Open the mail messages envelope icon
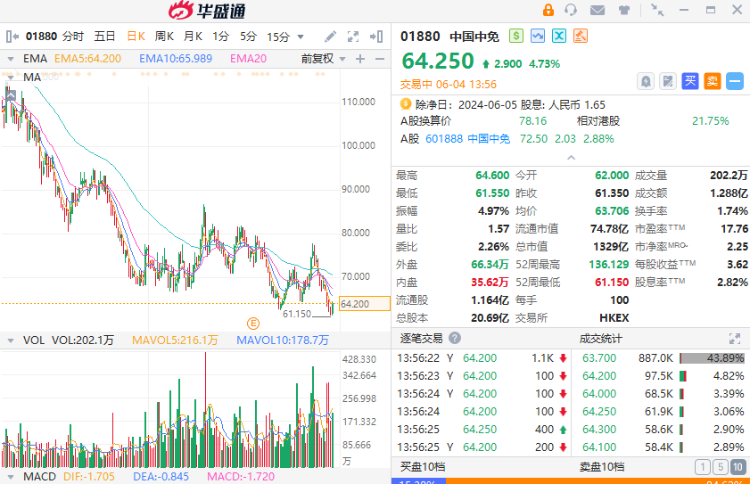Viewport: 750px width, 484px height. [597, 10]
